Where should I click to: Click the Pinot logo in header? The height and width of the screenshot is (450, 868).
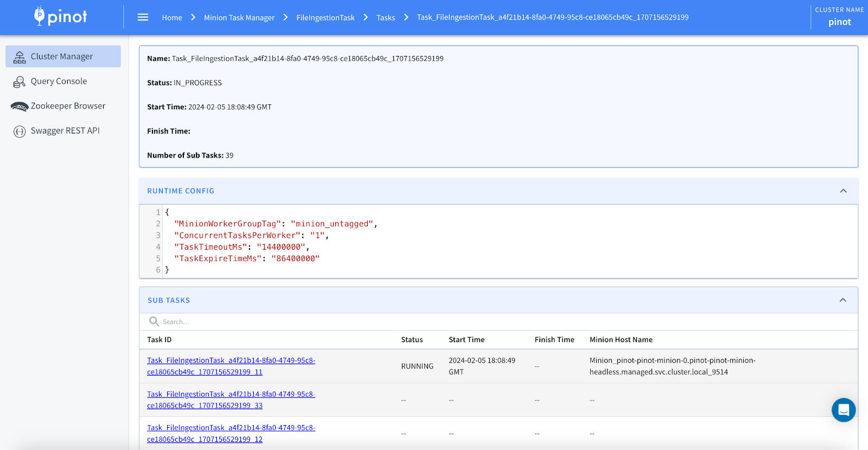click(60, 17)
